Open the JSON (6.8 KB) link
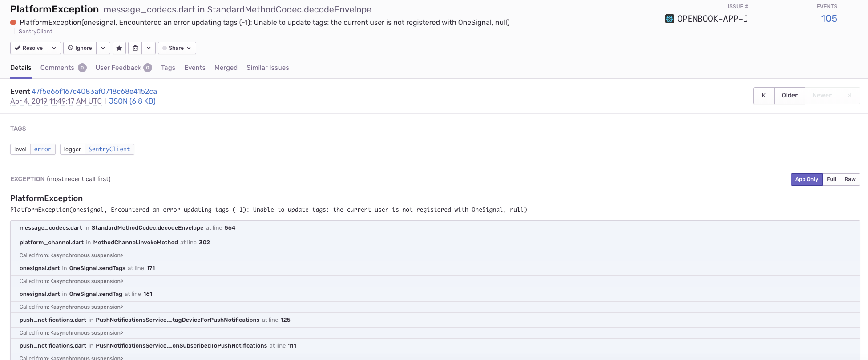868x360 pixels. coord(132,101)
